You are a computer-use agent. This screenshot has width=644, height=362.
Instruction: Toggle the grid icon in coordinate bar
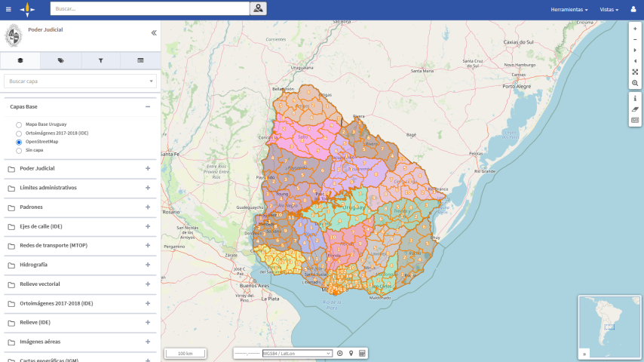pyautogui.click(x=362, y=354)
